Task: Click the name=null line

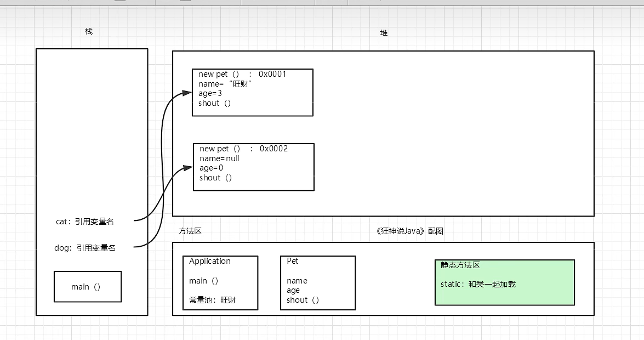Action: click(x=219, y=158)
